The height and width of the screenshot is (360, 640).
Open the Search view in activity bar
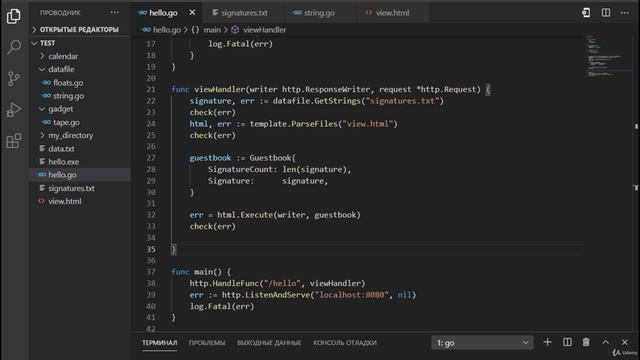(x=14, y=47)
